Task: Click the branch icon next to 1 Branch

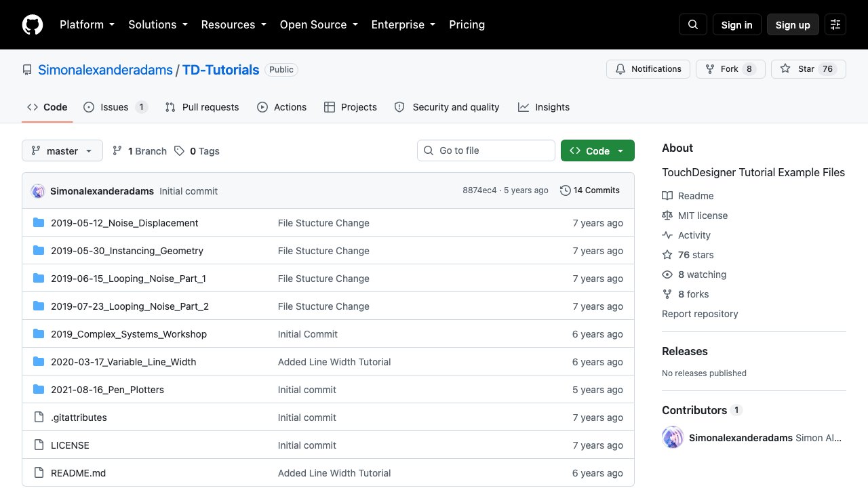Action: (x=117, y=151)
